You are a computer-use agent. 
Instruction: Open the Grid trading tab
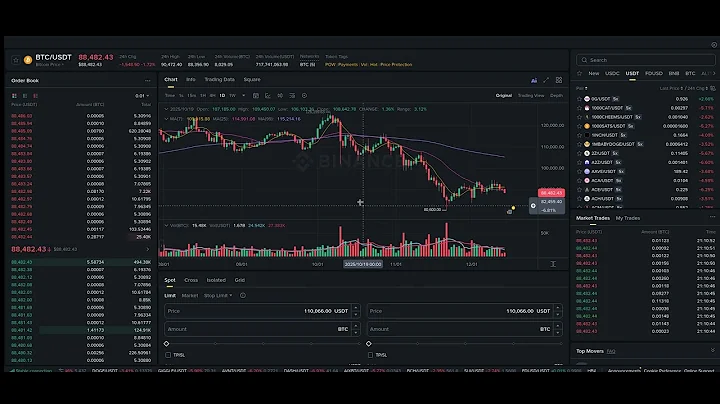tap(240, 280)
